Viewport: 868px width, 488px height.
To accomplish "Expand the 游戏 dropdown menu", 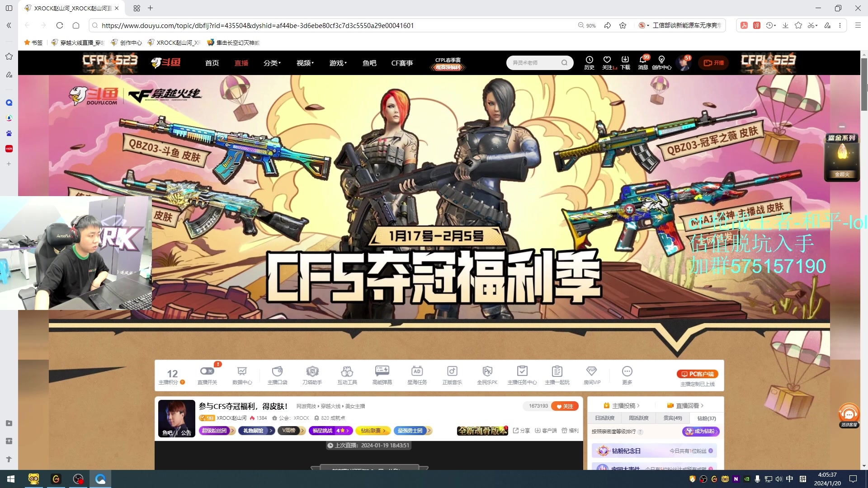I will pyautogui.click(x=338, y=63).
